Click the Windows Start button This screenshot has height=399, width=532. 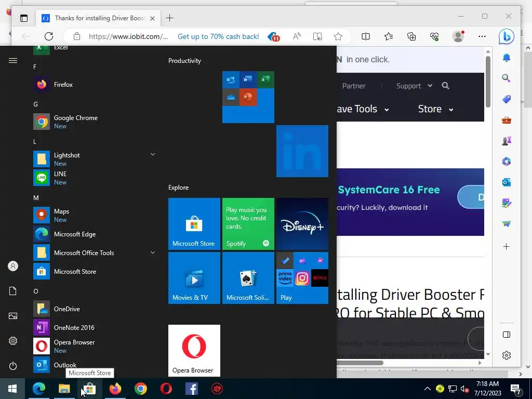point(12,389)
